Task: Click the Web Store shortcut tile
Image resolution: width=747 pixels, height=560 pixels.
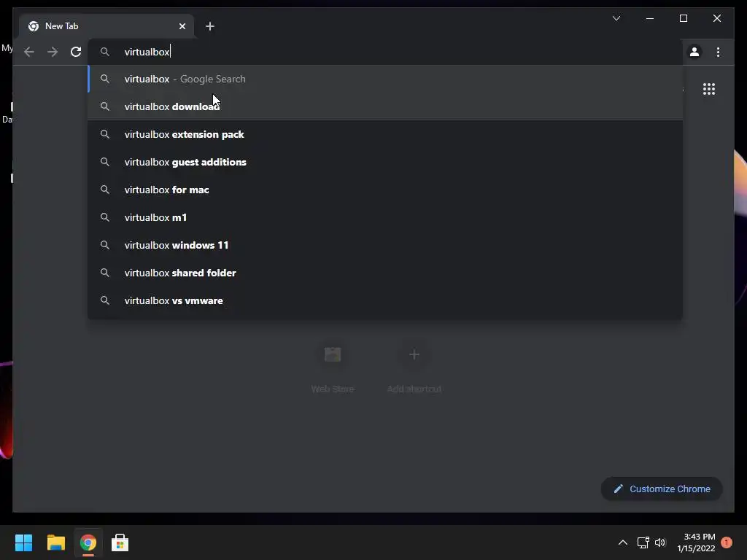Action: coord(333,367)
